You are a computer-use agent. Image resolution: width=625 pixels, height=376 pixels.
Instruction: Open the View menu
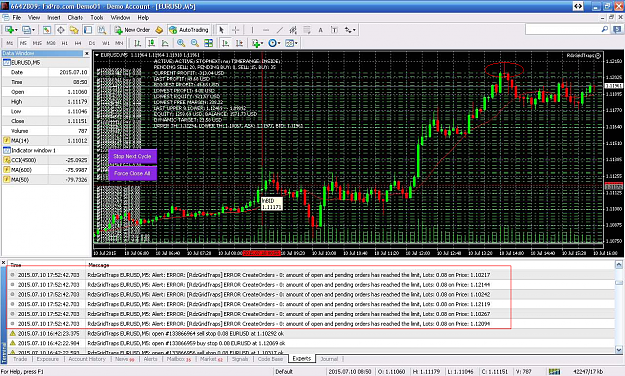coord(34,18)
